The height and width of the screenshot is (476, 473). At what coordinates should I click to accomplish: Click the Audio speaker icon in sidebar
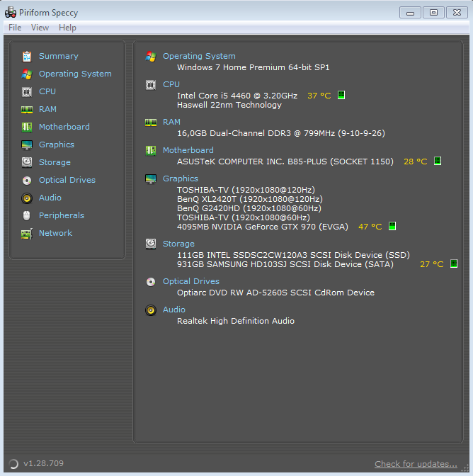[27, 198]
